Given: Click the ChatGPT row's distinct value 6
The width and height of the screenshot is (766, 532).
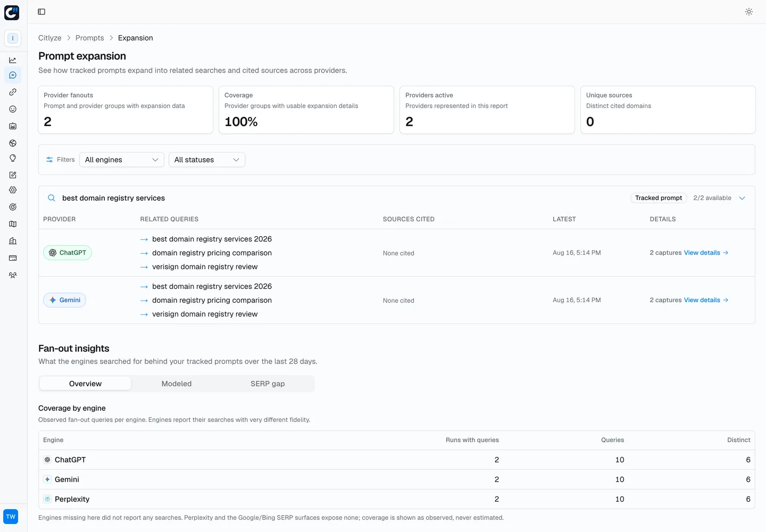Looking at the screenshot, I should [x=748, y=460].
